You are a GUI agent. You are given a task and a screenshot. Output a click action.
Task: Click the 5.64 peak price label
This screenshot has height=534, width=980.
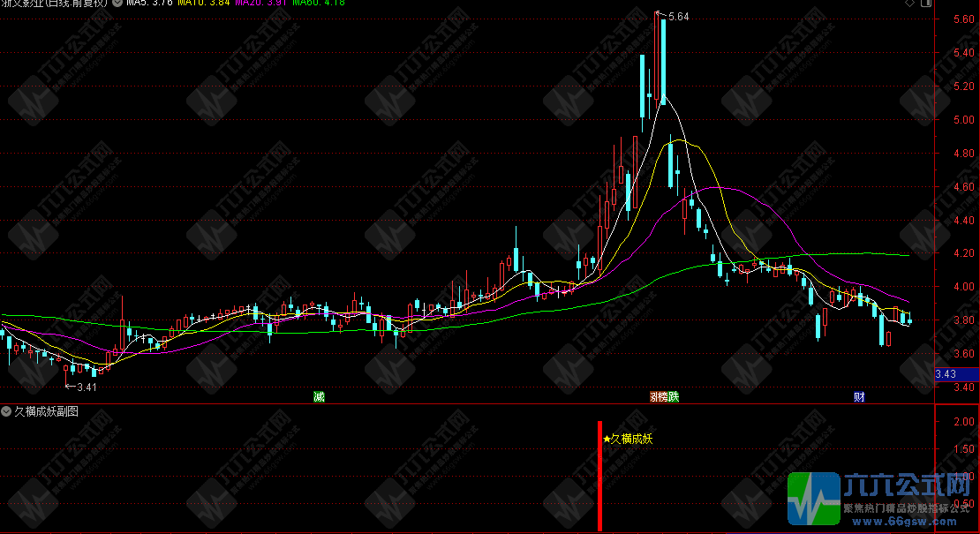tap(680, 16)
